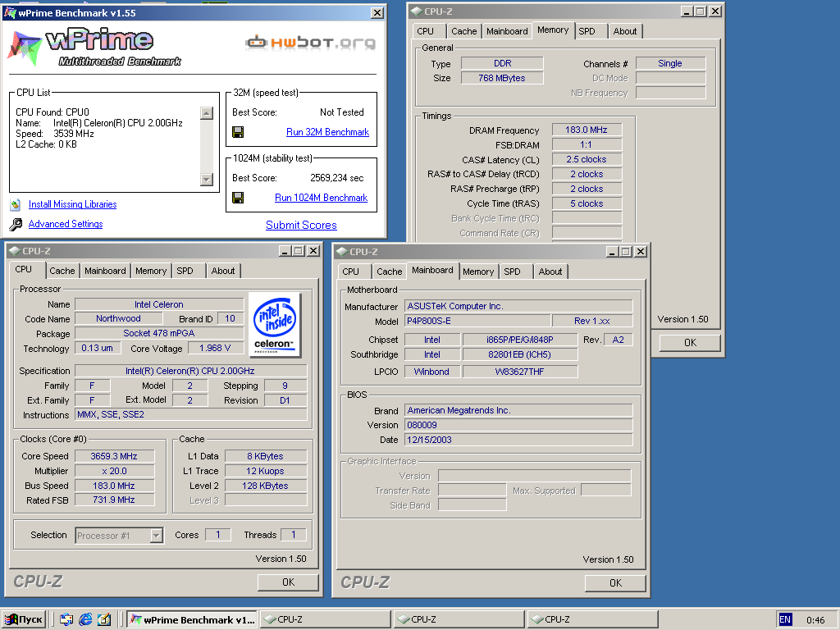
Task: Switch to Mainboard tab in CPU window
Action: pyautogui.click(x=105, y=271)
